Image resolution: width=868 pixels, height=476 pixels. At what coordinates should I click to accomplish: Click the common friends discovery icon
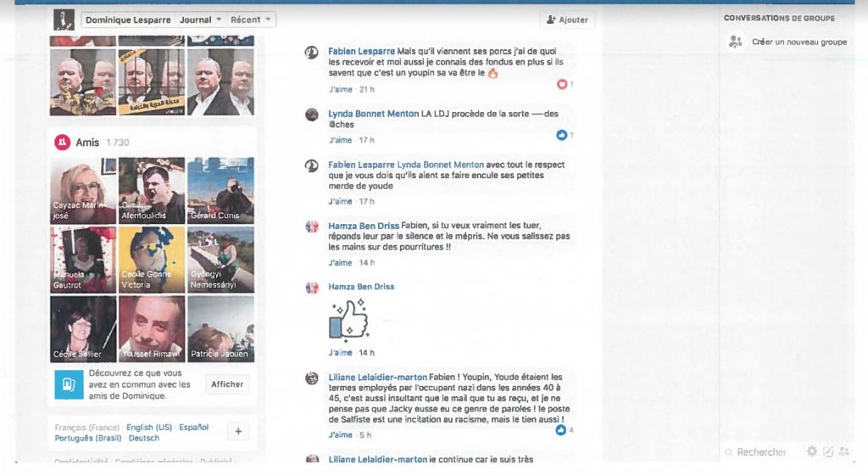[x=69, y=384]
